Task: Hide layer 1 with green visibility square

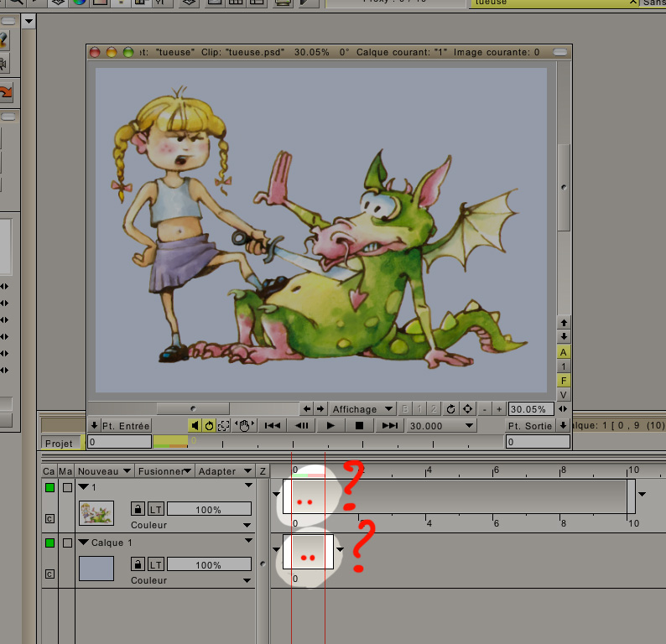Action: tap(49, 487)
